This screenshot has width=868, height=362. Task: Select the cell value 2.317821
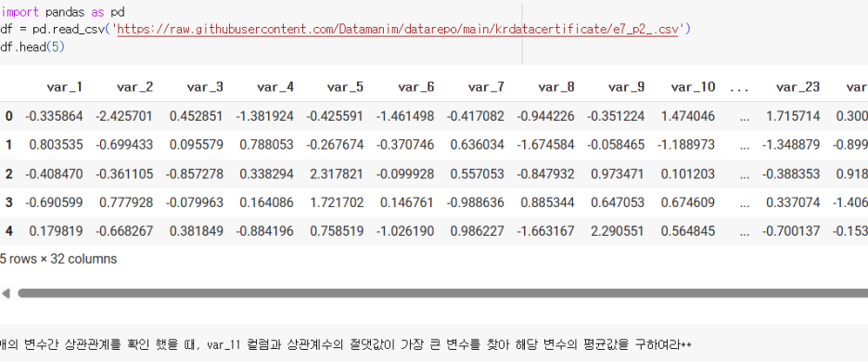[337, 174]
